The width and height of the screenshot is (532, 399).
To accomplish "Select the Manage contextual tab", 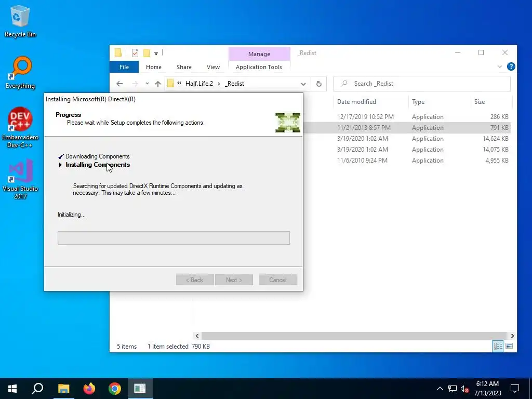I will point(259,54).
